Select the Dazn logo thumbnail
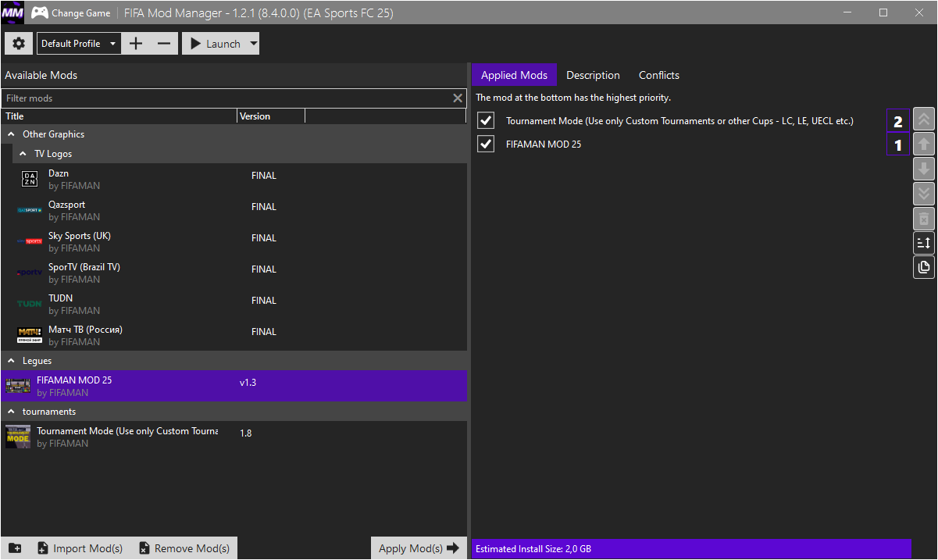This screenshot has width=938, height=560. point(29,180)
